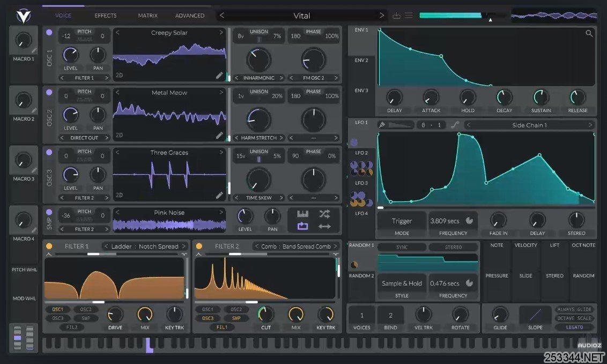Toggle Always Glide option
The height and width of the screenshot is (364, 607).
click(574, 309)
